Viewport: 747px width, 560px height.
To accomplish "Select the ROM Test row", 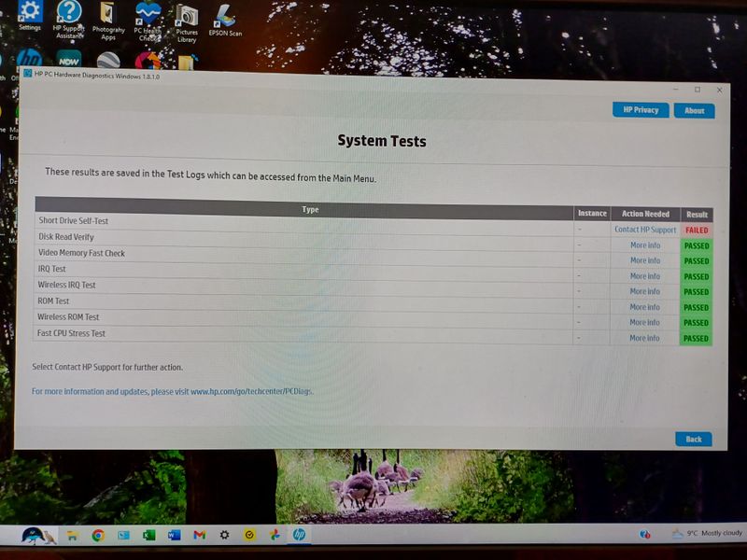I will [x=373, y=304].
